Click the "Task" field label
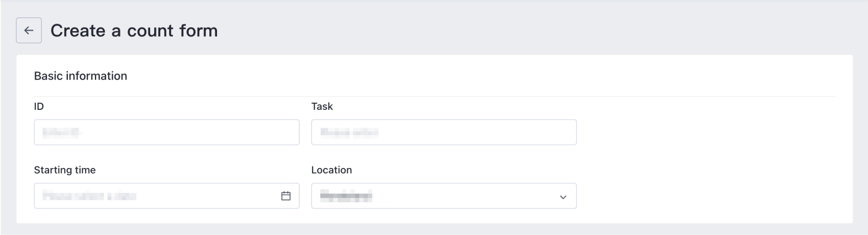This screenshot has width=868, height=235. [322, 106]
